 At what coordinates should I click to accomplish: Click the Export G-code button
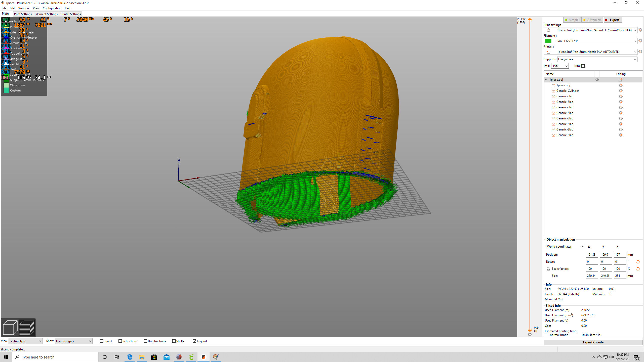click(593, 342)
